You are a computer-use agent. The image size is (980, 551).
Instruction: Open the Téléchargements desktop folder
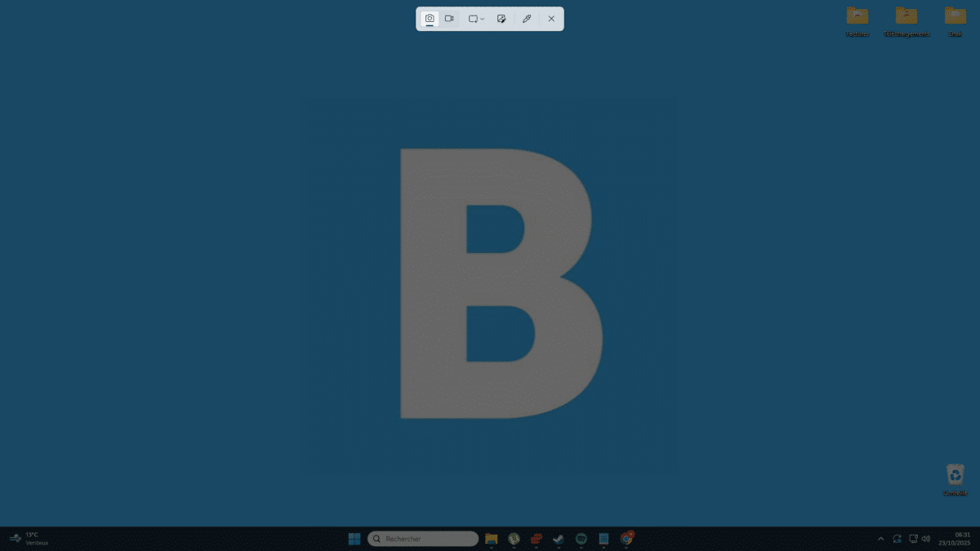[906, 22]
